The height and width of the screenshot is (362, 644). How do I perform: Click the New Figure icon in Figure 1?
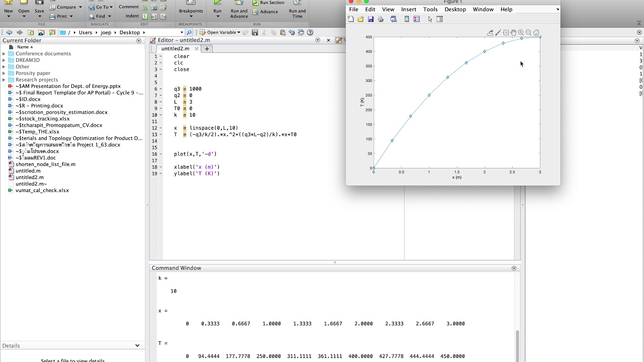point(351,19)
